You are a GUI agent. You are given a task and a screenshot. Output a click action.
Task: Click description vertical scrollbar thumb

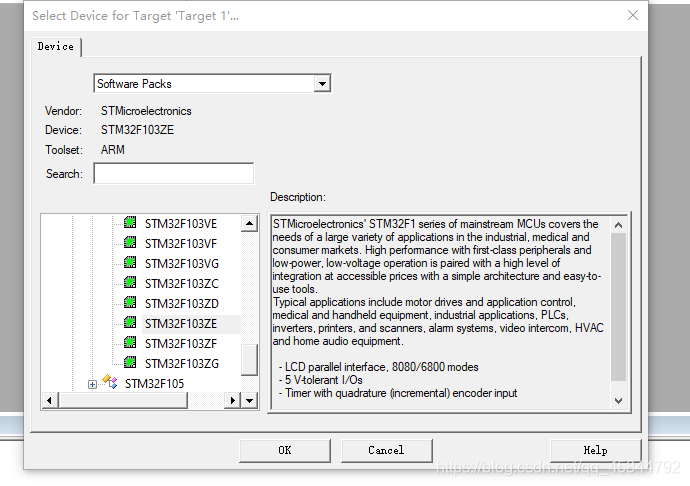coord(618,307)
